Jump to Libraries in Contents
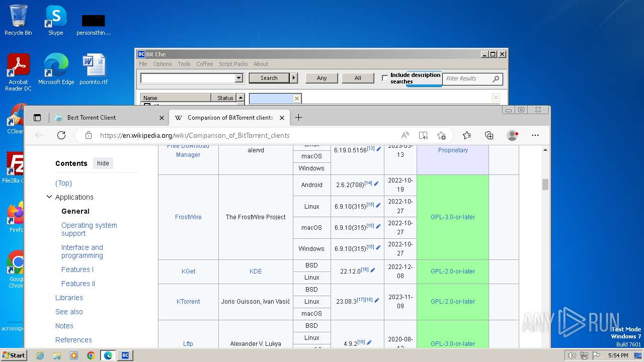Image resolution: width=644 pixels, height=362 pixels. tap(69, 298)
